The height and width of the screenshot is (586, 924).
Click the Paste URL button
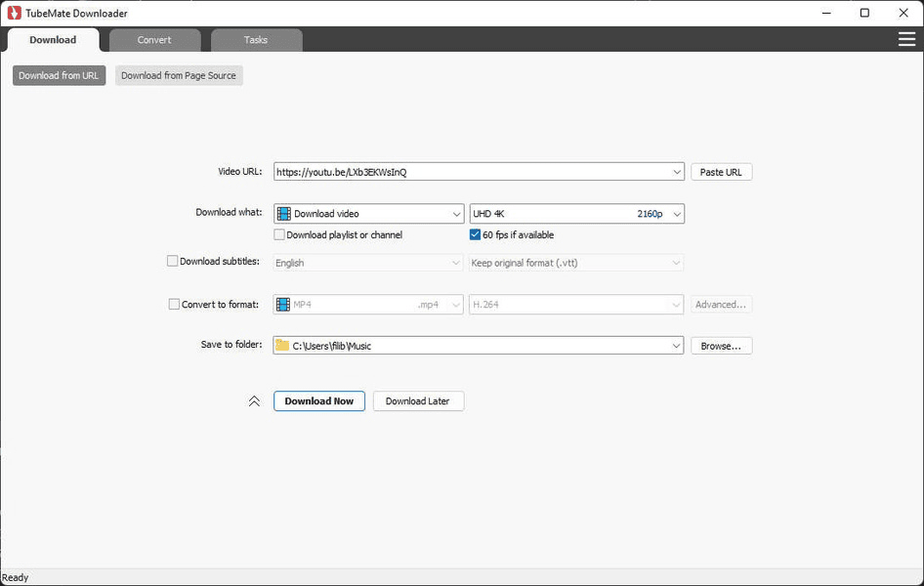[x=721, y=171]
